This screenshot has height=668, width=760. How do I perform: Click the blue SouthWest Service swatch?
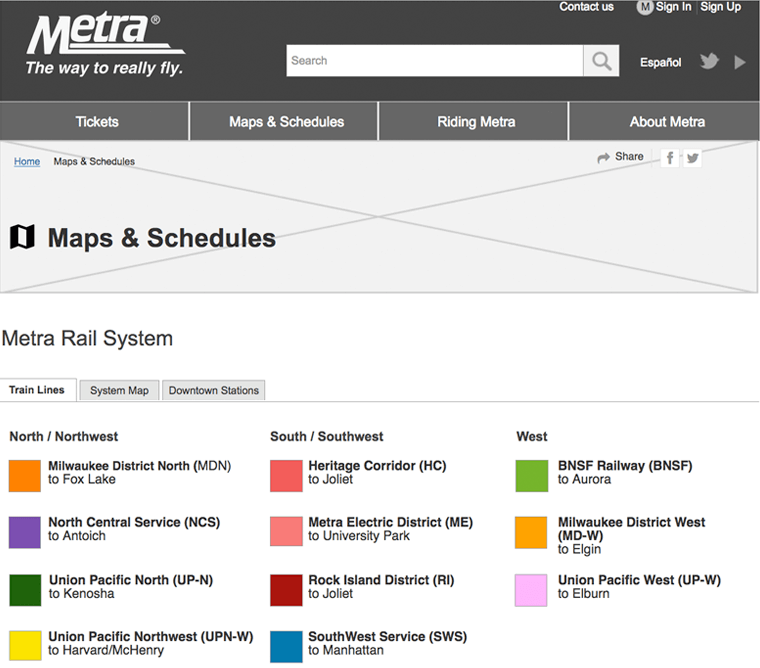point(286,646)
